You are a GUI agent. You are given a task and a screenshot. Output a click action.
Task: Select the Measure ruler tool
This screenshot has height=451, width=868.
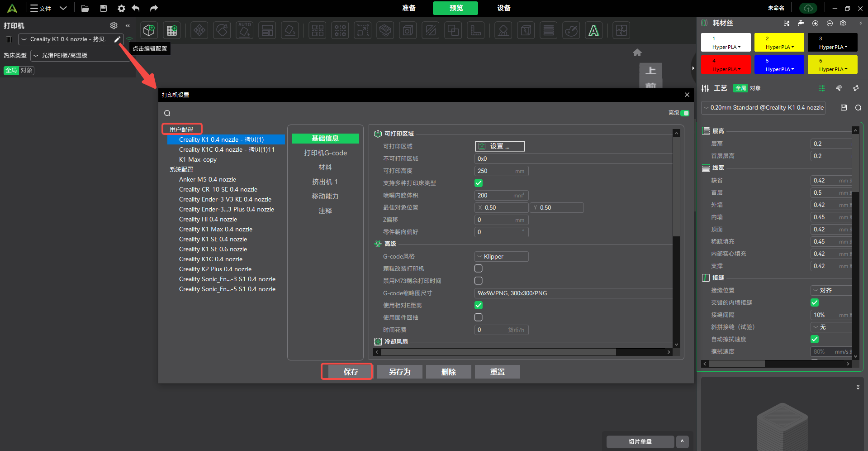[476, 30]
